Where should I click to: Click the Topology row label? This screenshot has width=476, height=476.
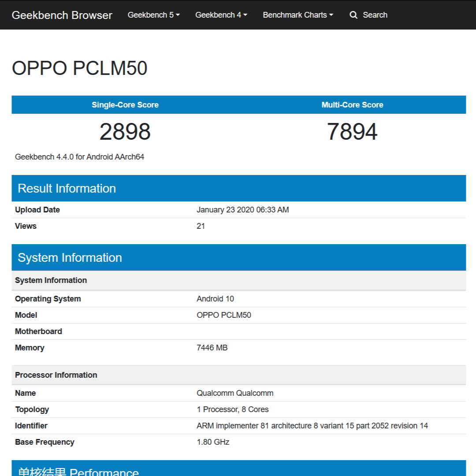click(32, 410)
